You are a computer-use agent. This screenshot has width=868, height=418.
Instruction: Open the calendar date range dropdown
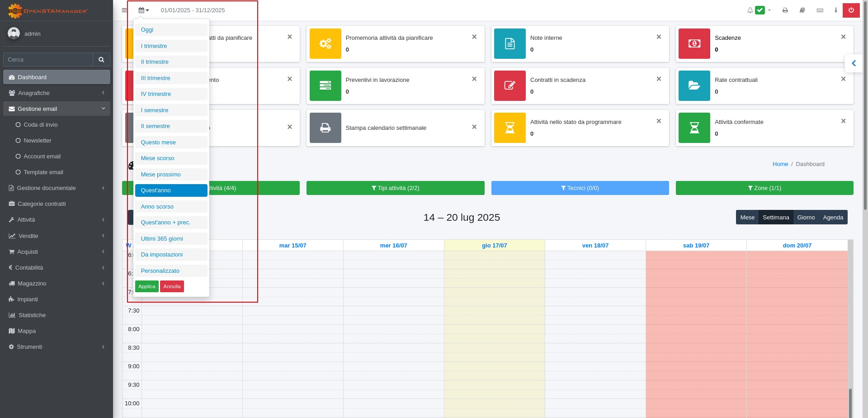[143, 10]
